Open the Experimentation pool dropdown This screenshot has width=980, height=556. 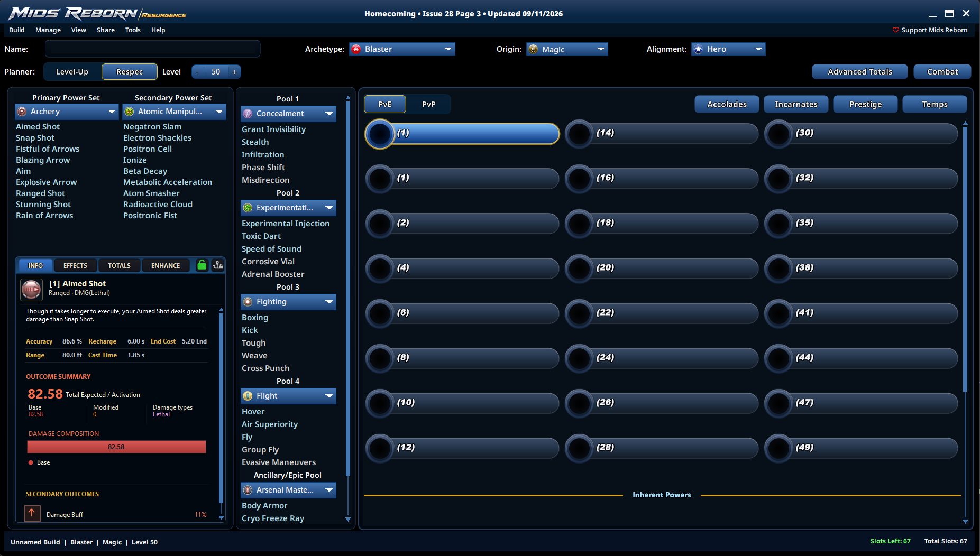pos(288,208)
